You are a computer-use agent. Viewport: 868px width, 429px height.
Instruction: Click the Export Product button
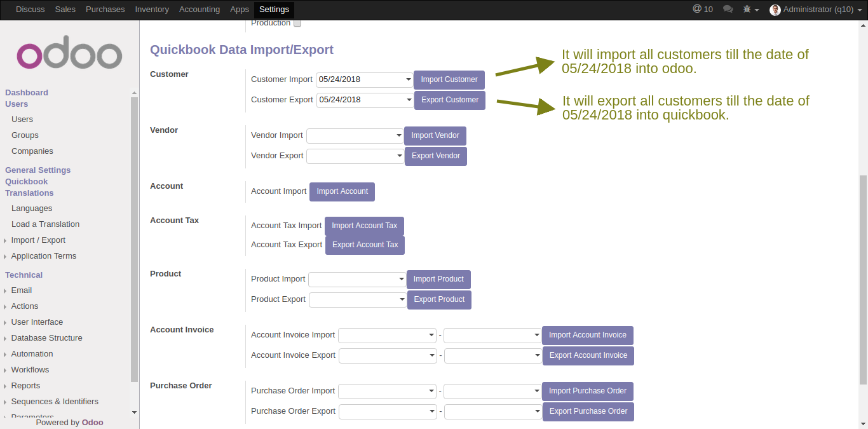point(439,299)
